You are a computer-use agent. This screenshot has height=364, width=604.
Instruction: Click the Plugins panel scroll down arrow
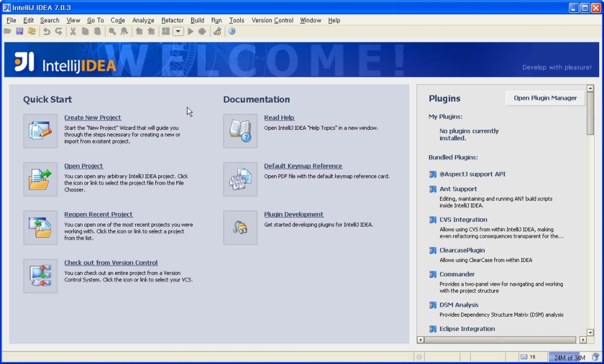[590, 332]
